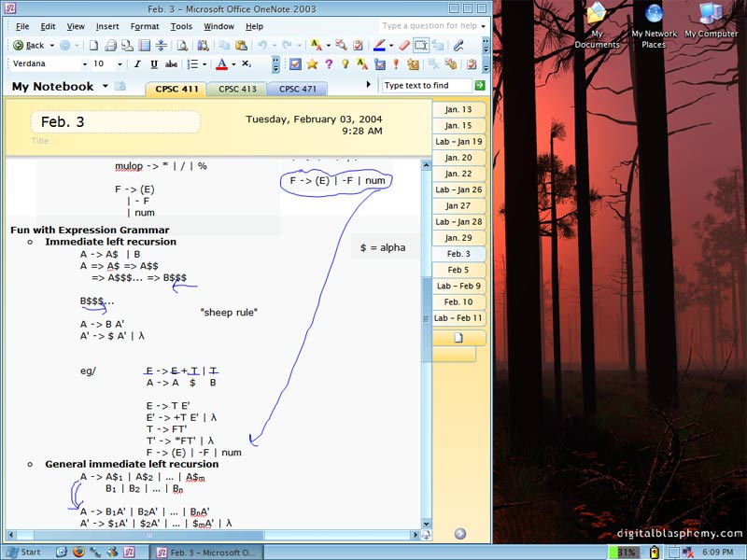Open the Verdana font name dropdown
Image resolution: width=747 pixels, height=560 pixels.
coord(87,64)
